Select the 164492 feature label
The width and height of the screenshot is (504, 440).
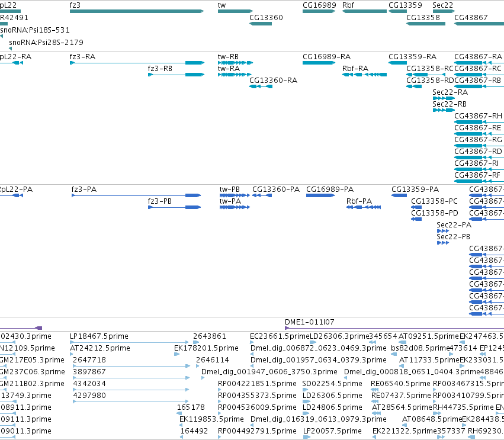pyautogui.click(x=194, y=431)
